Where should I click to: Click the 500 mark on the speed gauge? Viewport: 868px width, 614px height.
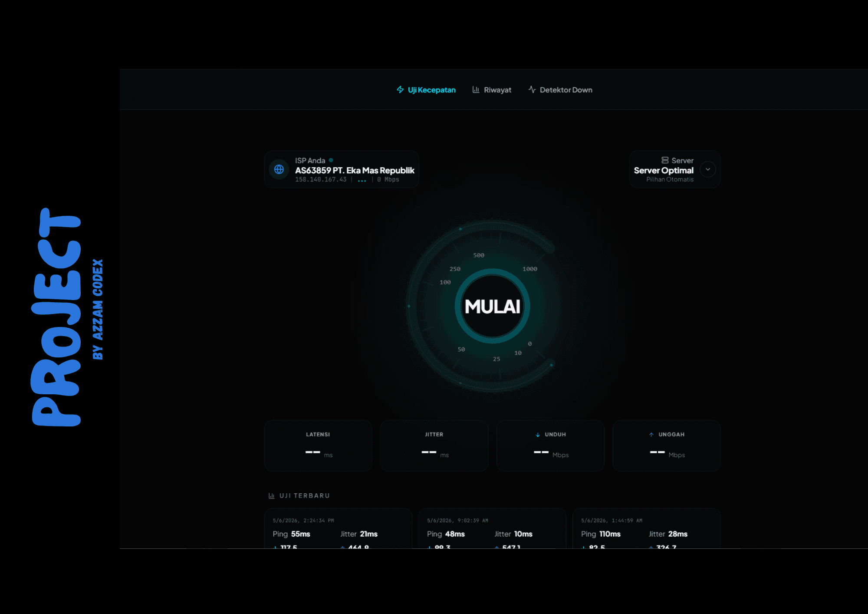(x=479, y=255)
